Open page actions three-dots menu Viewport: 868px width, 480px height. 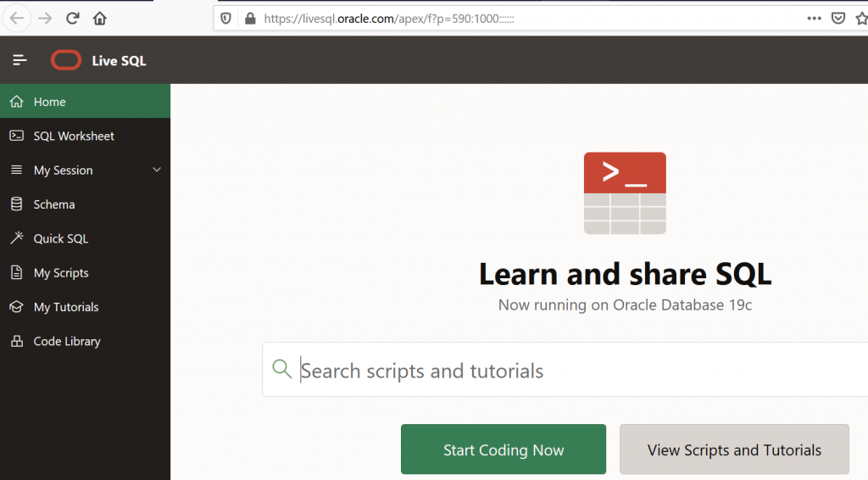point(814,19)
